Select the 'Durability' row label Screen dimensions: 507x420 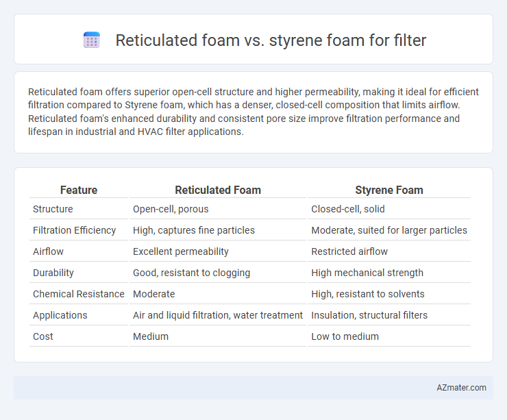tap(53, 273)
